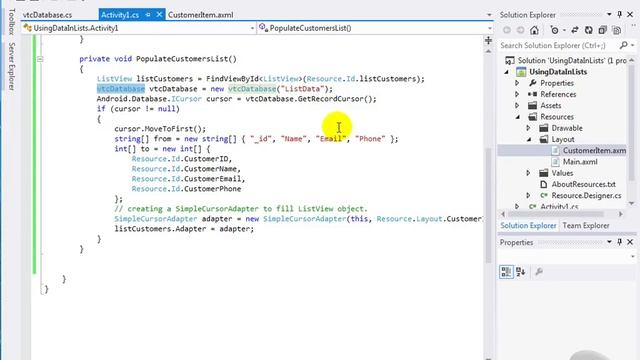The width and height of the screenshot is (640, 360).
Task: Close the Properties panel
Action: [630, 242]
